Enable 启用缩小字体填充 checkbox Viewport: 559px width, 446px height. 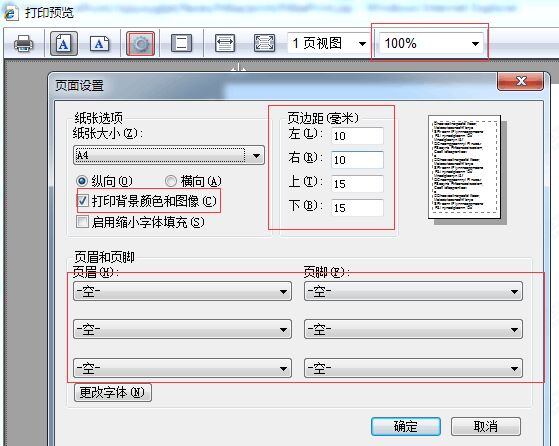83,222
